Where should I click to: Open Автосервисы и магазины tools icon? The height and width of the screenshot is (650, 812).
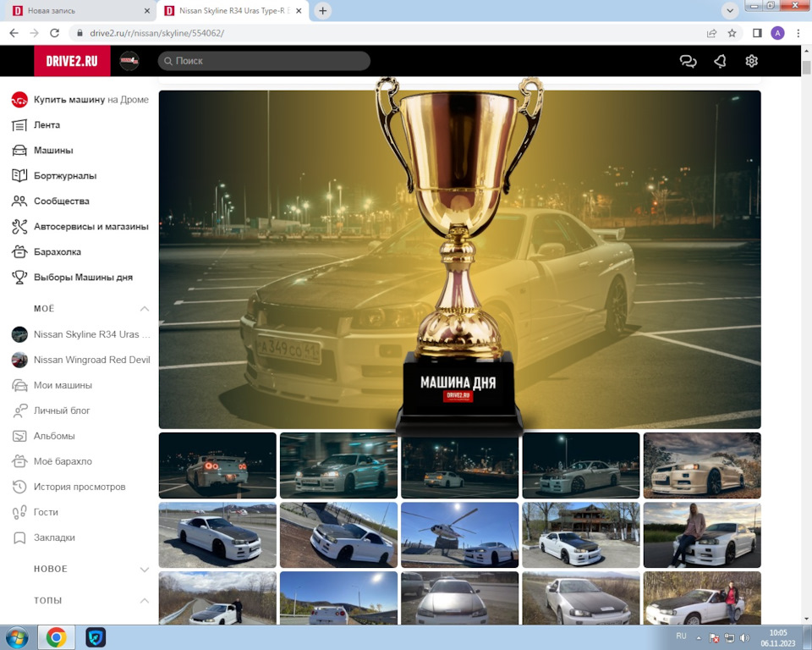click(x=19, y=227)
